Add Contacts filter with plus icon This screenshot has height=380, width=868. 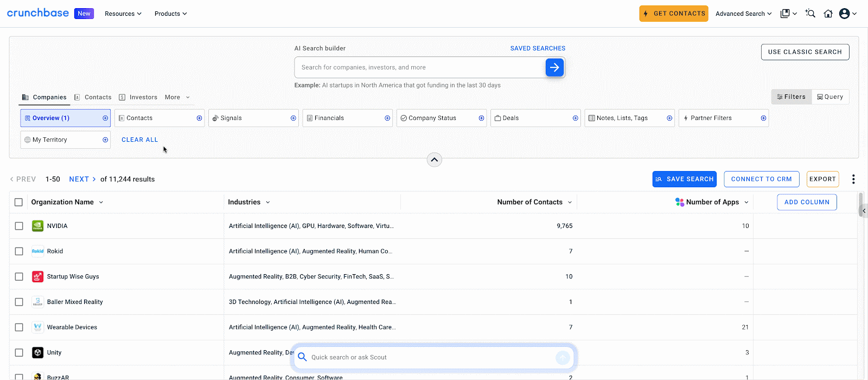(199, 118)
